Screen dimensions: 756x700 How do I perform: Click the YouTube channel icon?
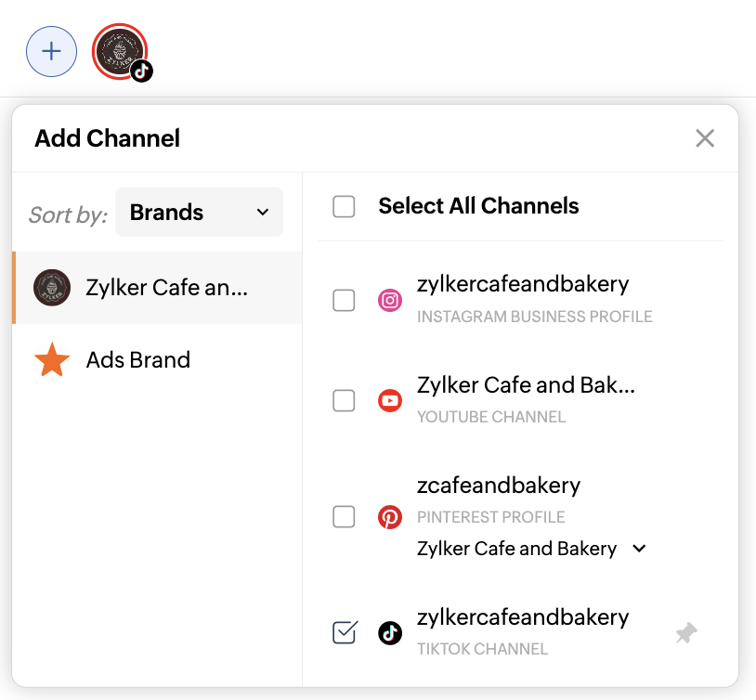(390, 401)
